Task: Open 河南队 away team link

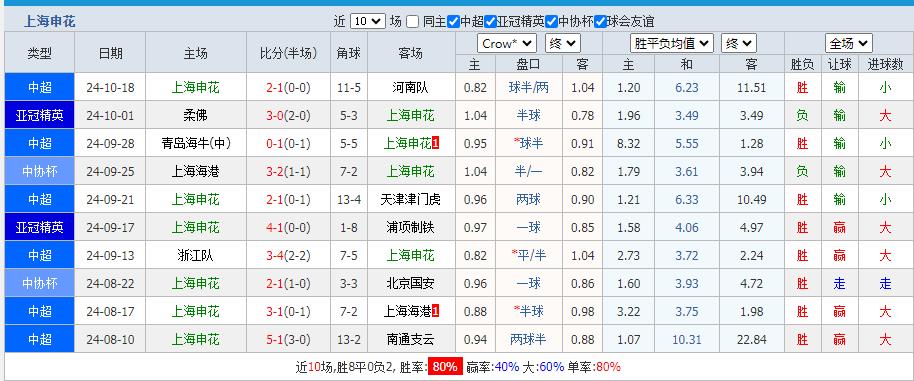Action: pyautogui.click(x=410, y=87)
